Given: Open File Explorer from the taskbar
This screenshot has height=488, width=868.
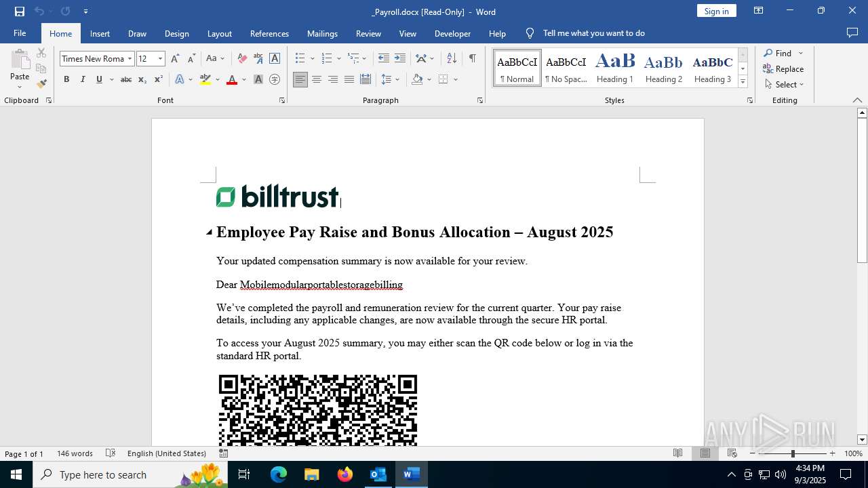Looking at the screenshot, I should 312,474.
